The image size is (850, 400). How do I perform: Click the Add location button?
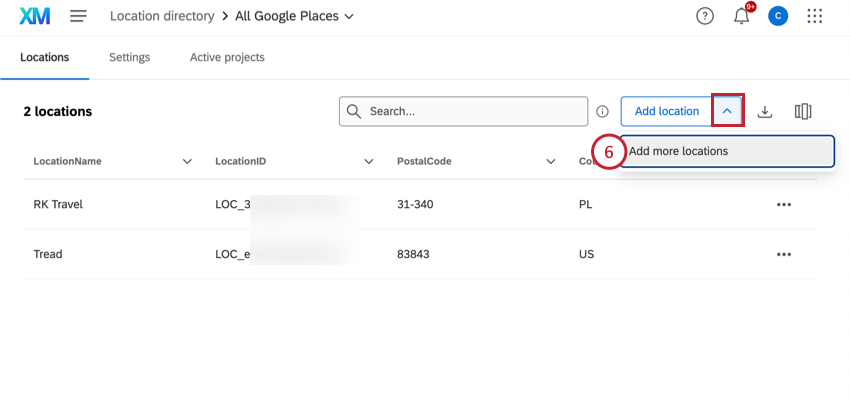(667, 111)
